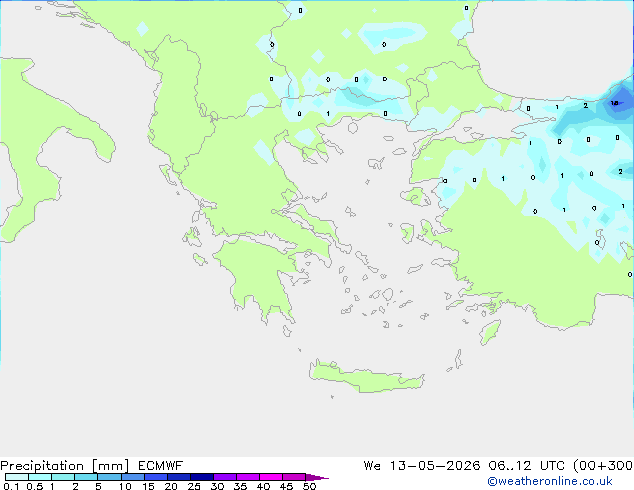
Task: Click the '50' legend scale label
Action: click(309, 486)
